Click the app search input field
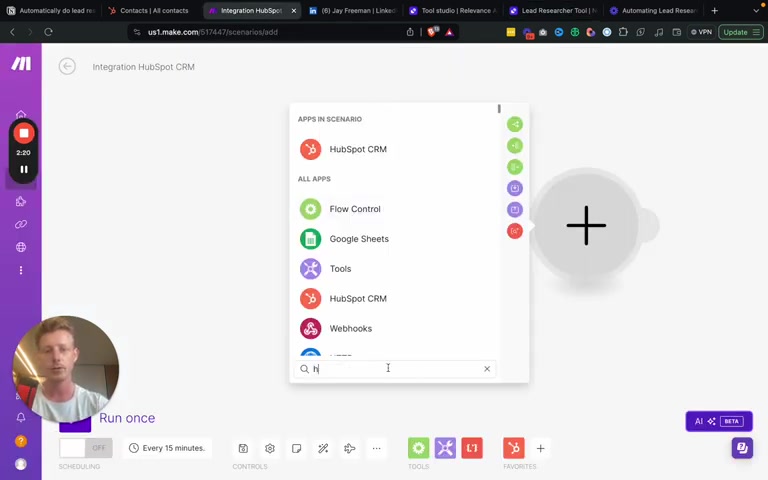The image size is (768, 480). pyautogui.click(x=395, y=369)
